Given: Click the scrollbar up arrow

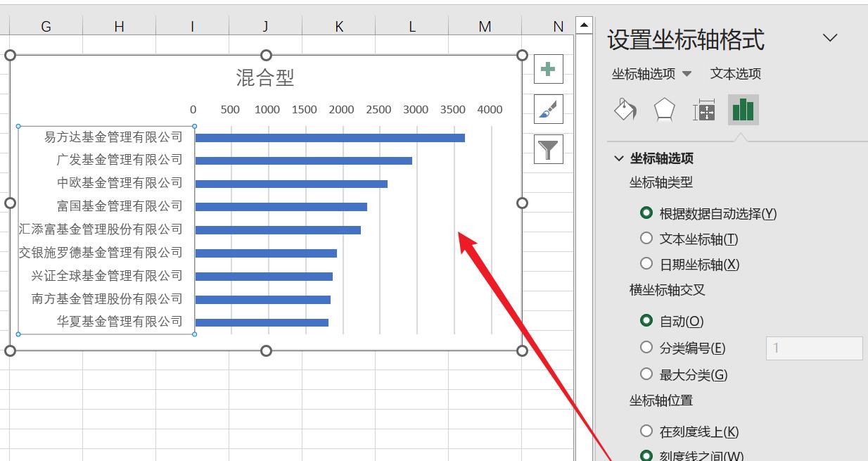Looking at the screenshot, I should tap(584, 25).
